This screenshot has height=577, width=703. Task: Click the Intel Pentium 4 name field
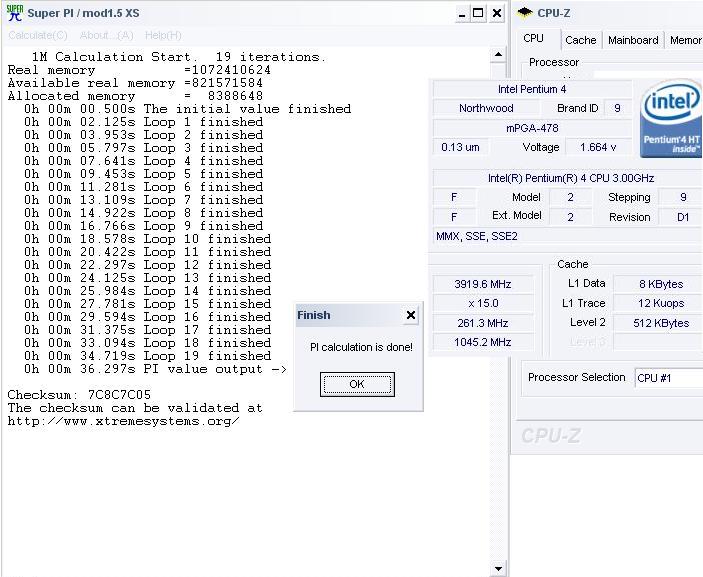[532, 89]
